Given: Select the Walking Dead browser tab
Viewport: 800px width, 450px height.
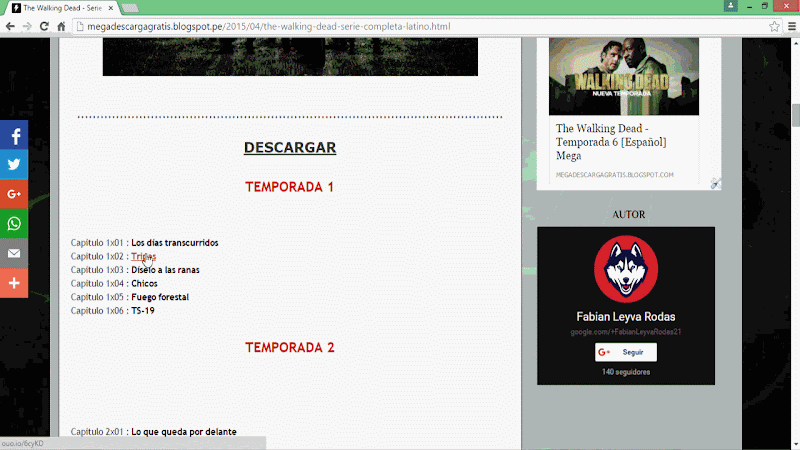Looking at the screenshot, I should coord(60,7).
